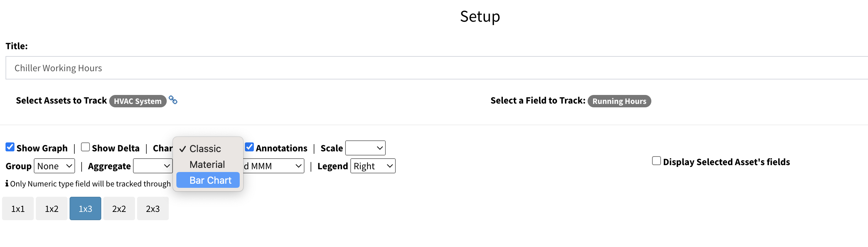Click the info icon before Numeric note
This screenshot has width=868, height=247.
[x=7, y=184]
